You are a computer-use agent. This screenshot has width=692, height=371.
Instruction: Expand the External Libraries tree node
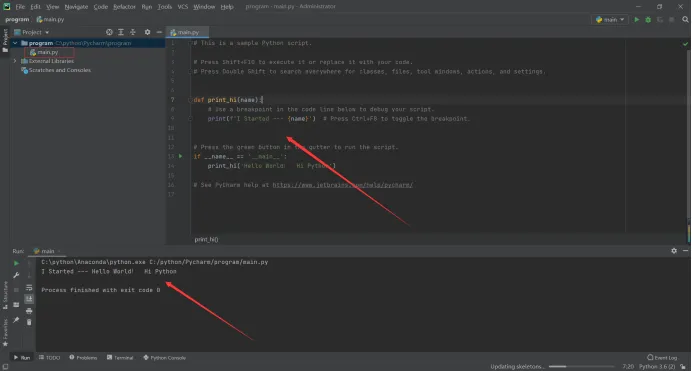pyautogui.click(x=15, y=61)
